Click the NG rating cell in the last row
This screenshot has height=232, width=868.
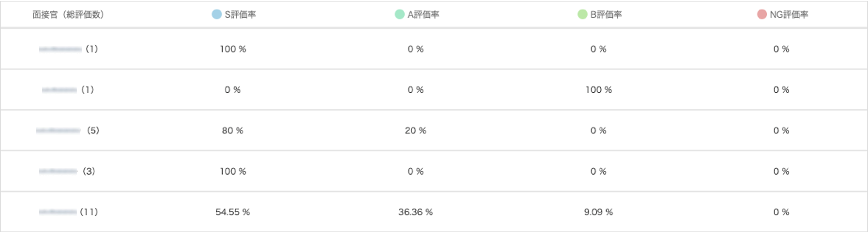point(781,212)
